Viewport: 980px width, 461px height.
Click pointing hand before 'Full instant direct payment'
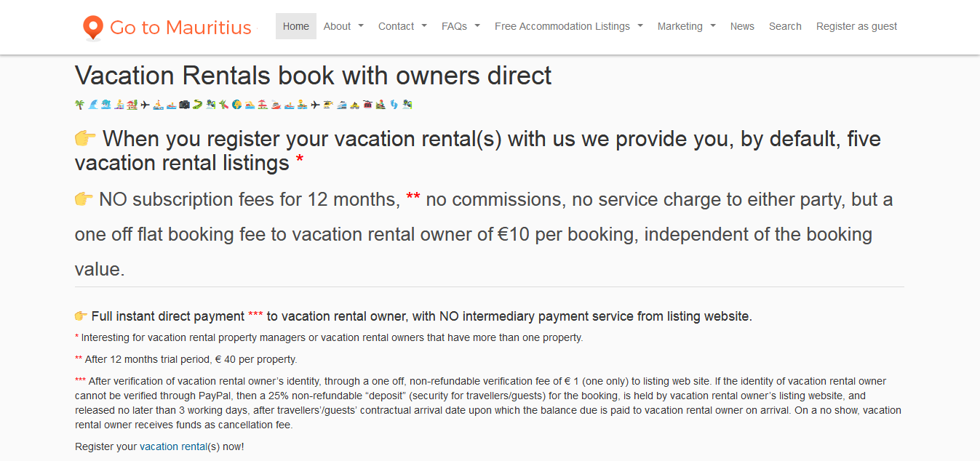pos(81,316)
